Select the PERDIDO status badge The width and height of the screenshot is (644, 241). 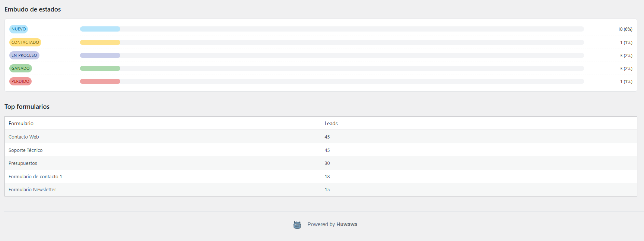point(20,81)
